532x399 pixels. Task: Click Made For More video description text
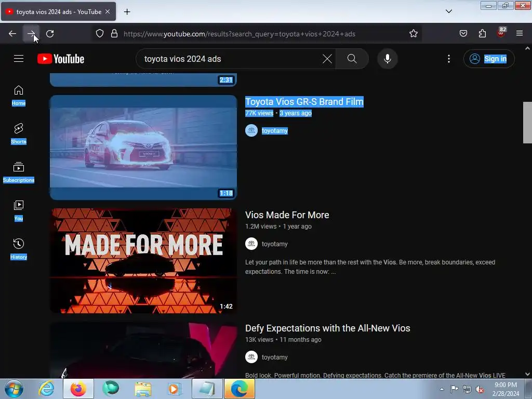coord(370,267)
